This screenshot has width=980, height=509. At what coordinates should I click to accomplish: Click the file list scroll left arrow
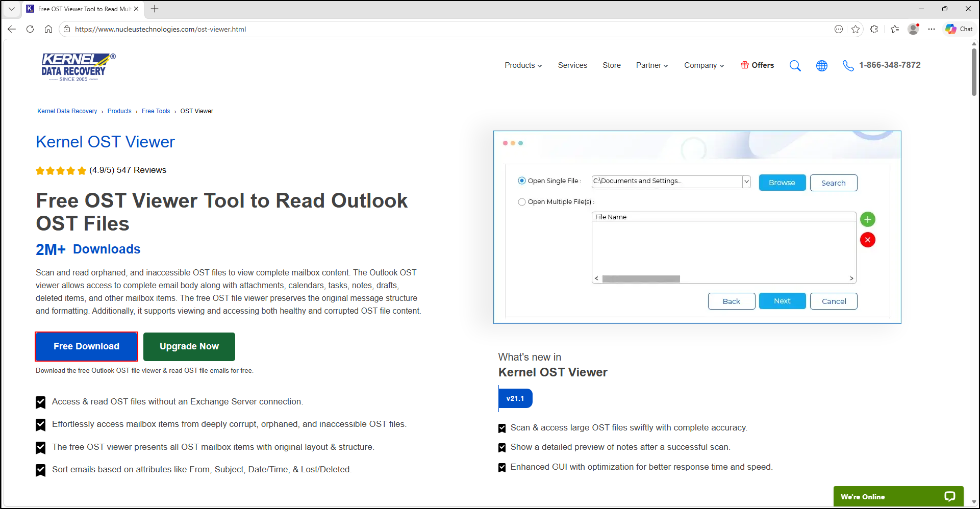(596, 278)
